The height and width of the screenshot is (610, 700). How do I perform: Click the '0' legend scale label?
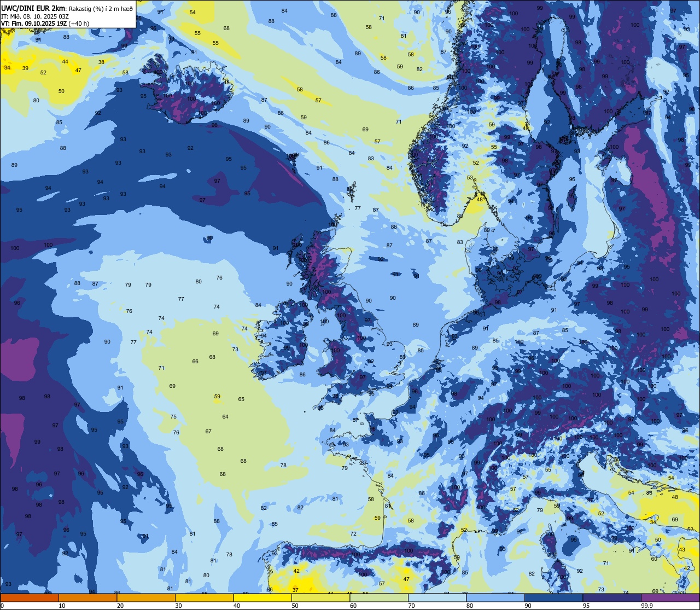(x=2, y=606)
